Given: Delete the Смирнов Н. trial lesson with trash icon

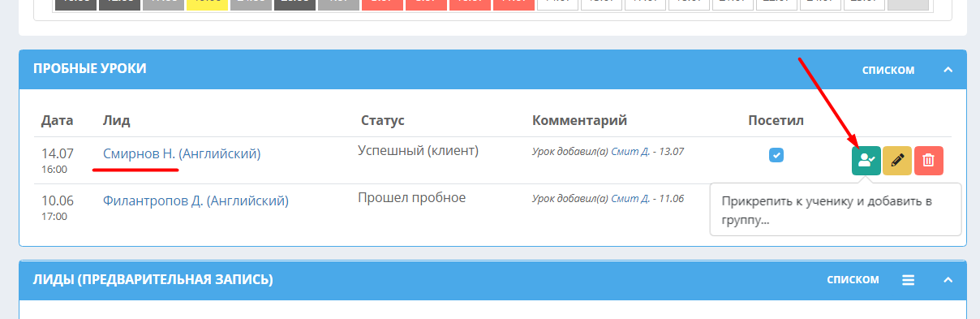Looking at the screenshot, I should click(929, 160).
